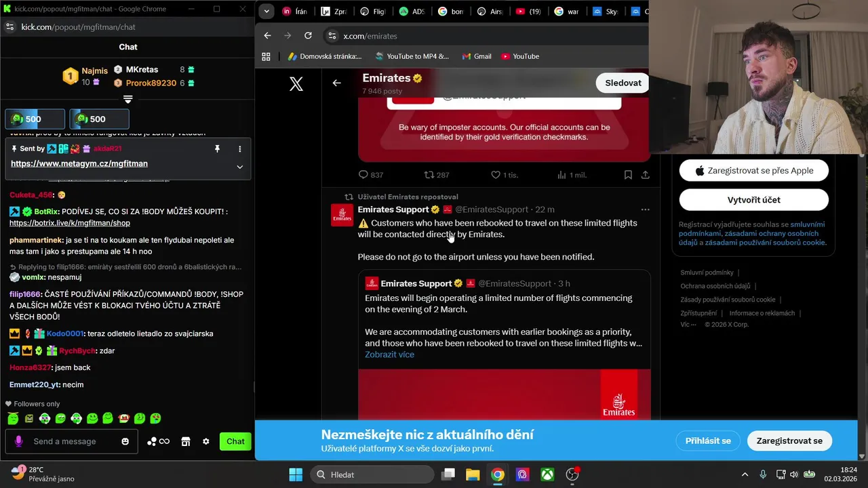The image size is (868, 488).
Task: Open Domovská stránka bookmark
Action: [x=325, y=56]
